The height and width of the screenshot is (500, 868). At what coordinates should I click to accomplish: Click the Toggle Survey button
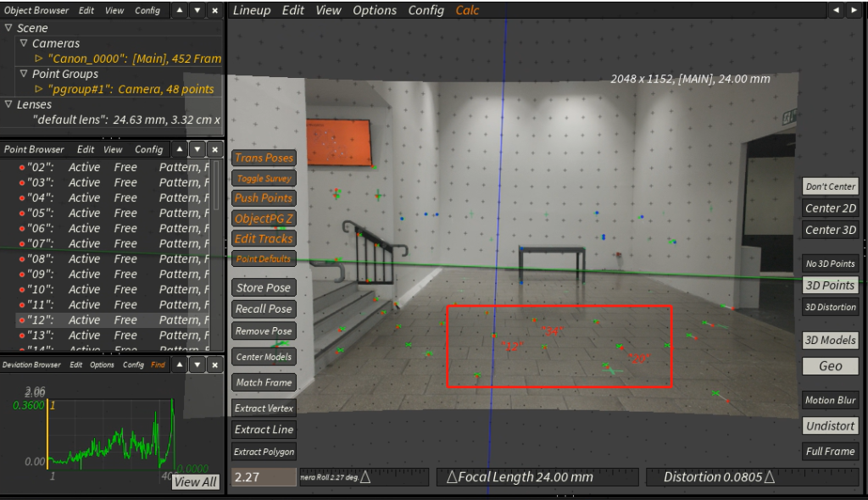pos(264,178)
